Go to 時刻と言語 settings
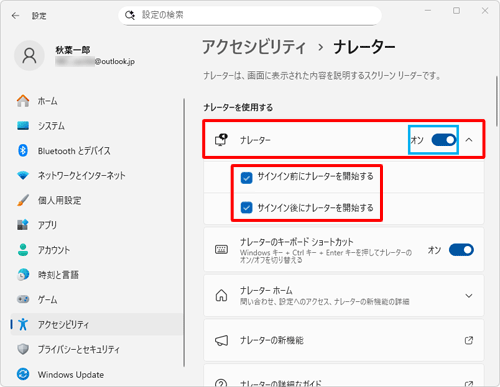The width and height of the screenshot is (500, 387). pyautogui.click(x=97, y=275)
